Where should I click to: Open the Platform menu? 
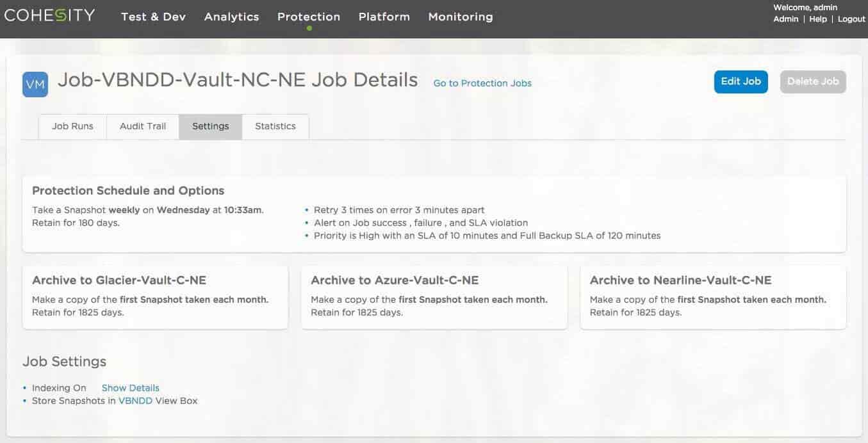tap(384, 17)
